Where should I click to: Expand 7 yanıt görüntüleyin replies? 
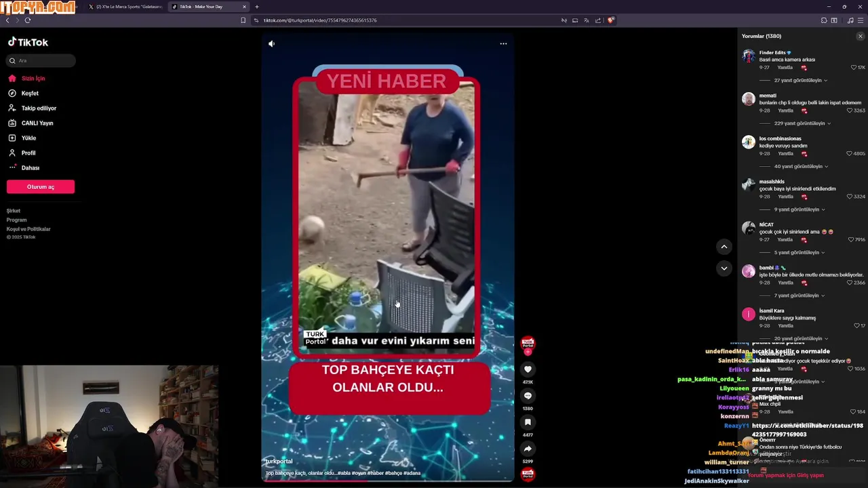pyautogui.click(x=800, y=296)
